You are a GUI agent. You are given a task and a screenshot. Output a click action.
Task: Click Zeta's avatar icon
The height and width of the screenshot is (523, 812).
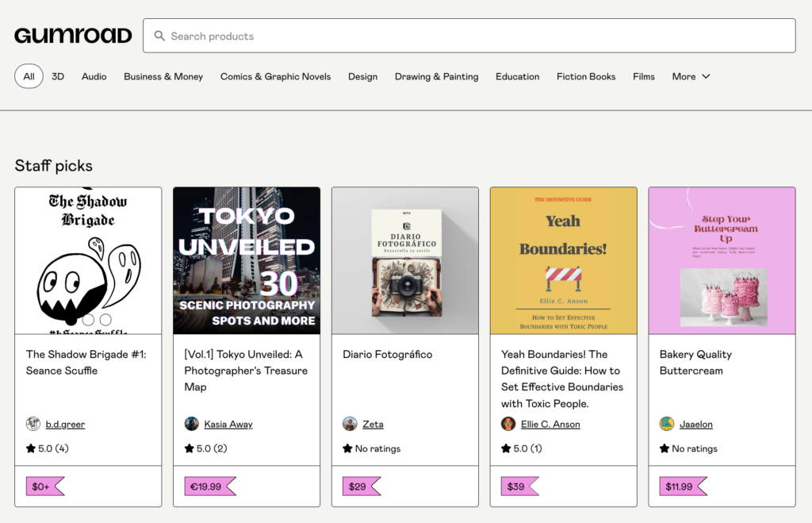pyautogui.click(x=350, y=424)
